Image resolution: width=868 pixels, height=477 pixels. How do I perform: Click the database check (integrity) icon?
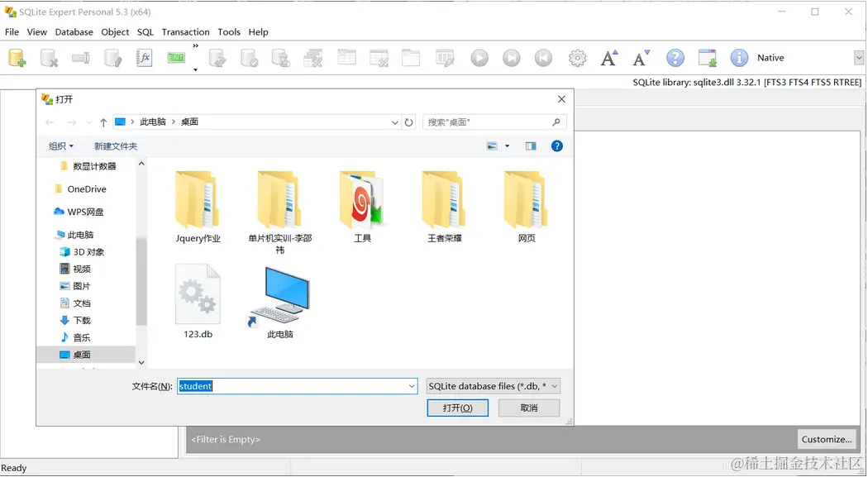tap(249, 58)
